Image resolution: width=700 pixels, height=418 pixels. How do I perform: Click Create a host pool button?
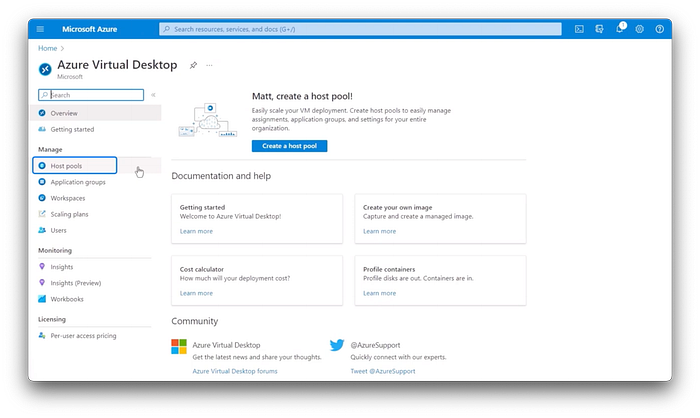click(289, 146)
